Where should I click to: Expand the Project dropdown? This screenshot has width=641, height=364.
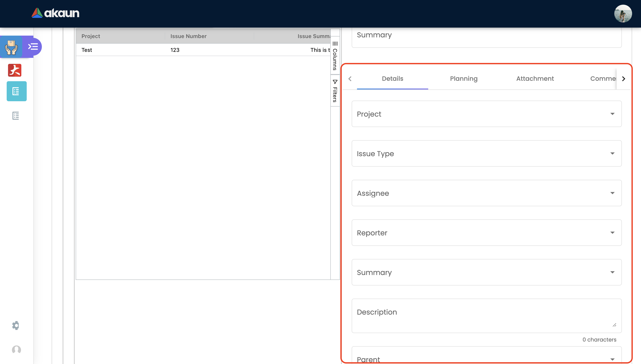point(486,114)
